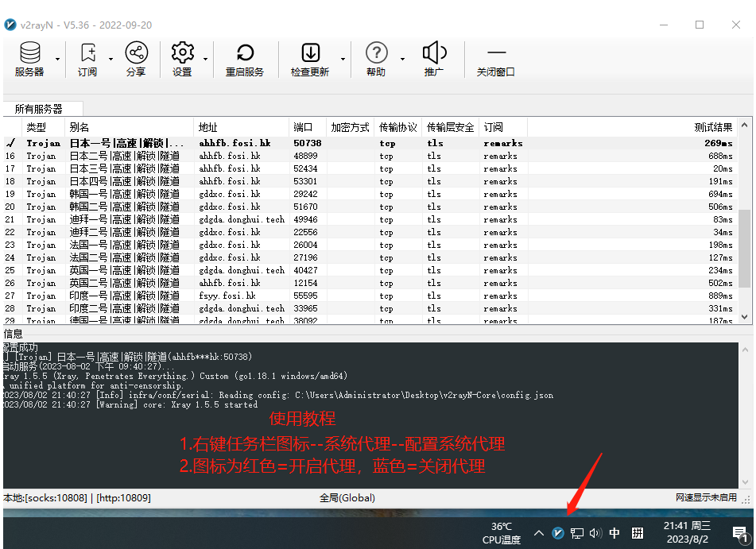Open the notification center icon in taskbar
The height and width of the screenshot is (549, 756).
(x=739, y=533)
